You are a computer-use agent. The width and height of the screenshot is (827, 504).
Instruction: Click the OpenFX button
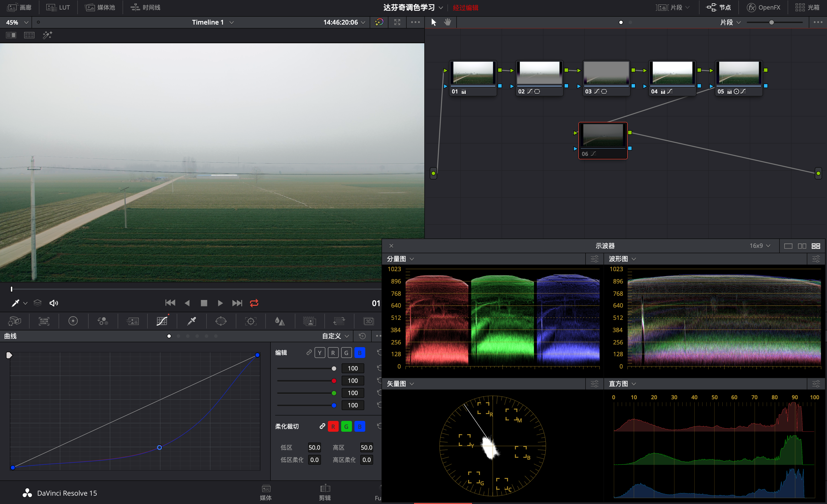pyautogui.click(x=763, y=7)
